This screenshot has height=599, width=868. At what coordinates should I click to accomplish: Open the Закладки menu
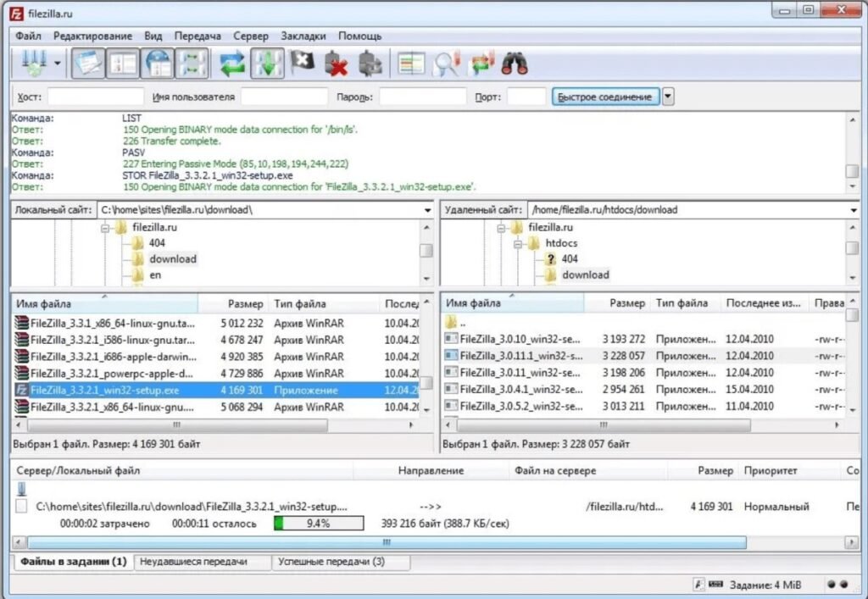303,36
